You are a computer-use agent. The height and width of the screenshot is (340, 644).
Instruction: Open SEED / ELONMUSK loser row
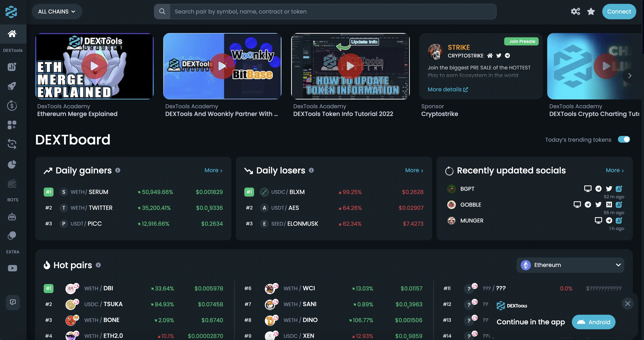click(x=334, y=224)
